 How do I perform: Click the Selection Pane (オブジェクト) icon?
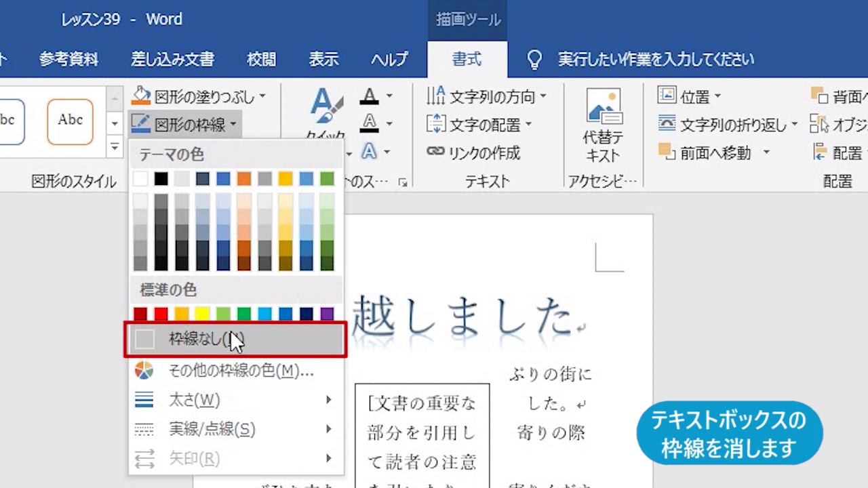819,124
